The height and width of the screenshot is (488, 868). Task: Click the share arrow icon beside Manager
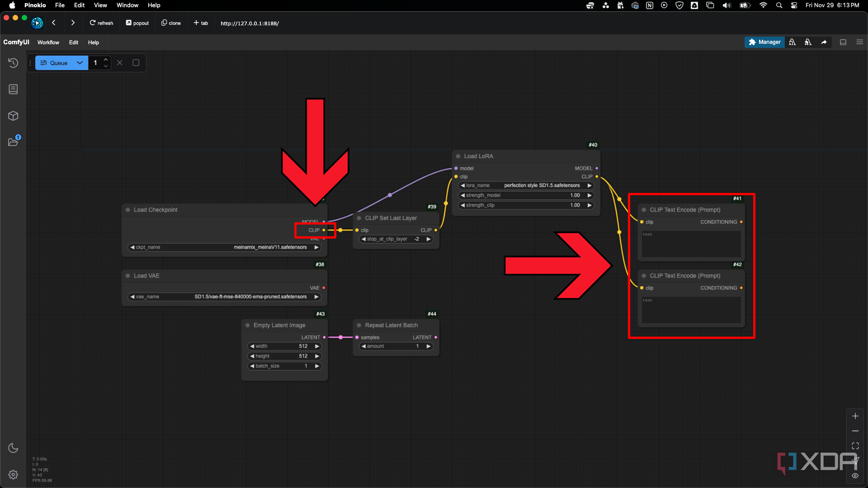824,42
